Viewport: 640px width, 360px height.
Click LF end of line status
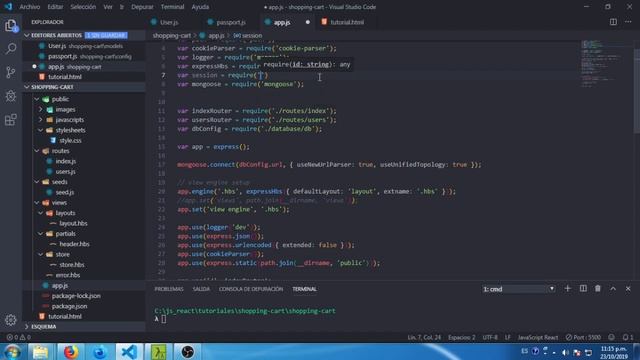click(508, 338)
